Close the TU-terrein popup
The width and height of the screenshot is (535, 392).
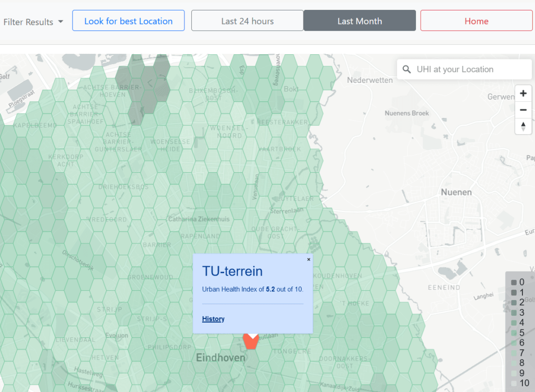pos(308,259)
